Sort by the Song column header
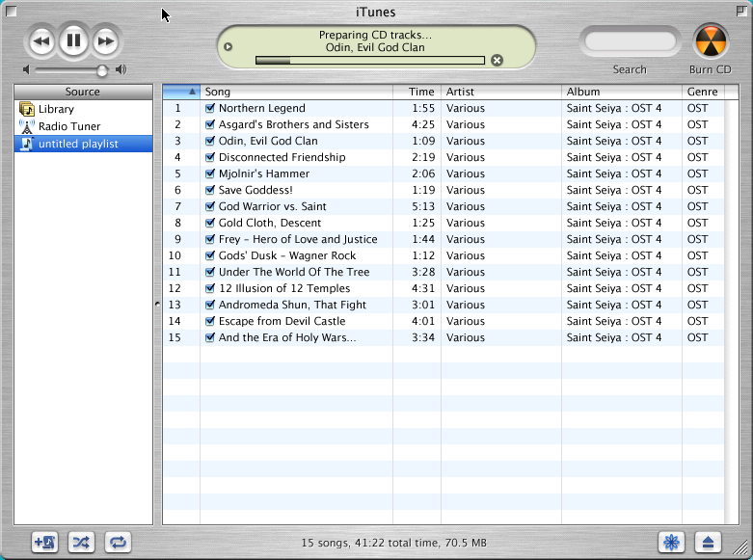 (296, 92)
